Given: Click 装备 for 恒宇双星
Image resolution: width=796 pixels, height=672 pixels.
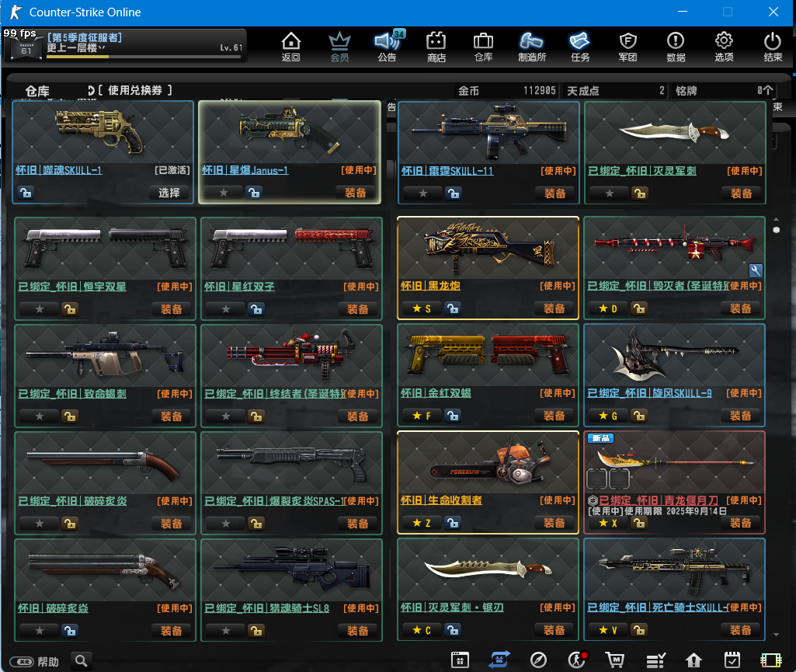Looking at the screenshot, I should pyautogui.click(x=171, y=309).
